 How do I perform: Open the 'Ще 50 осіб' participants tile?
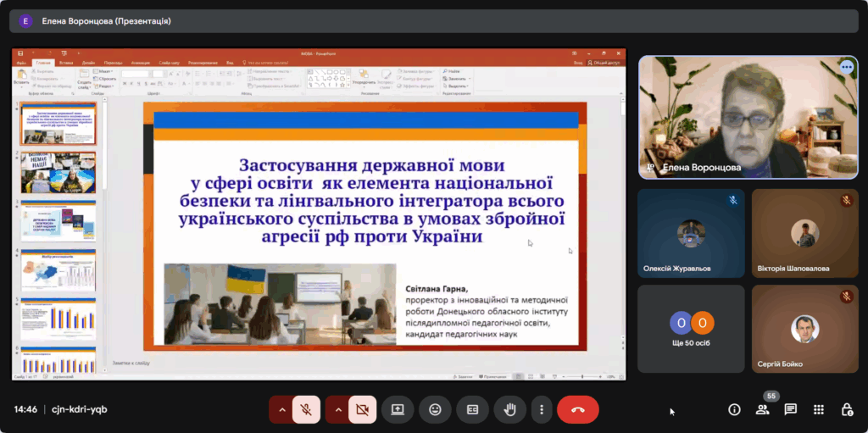pyautogui.click(x=691, y=329)
